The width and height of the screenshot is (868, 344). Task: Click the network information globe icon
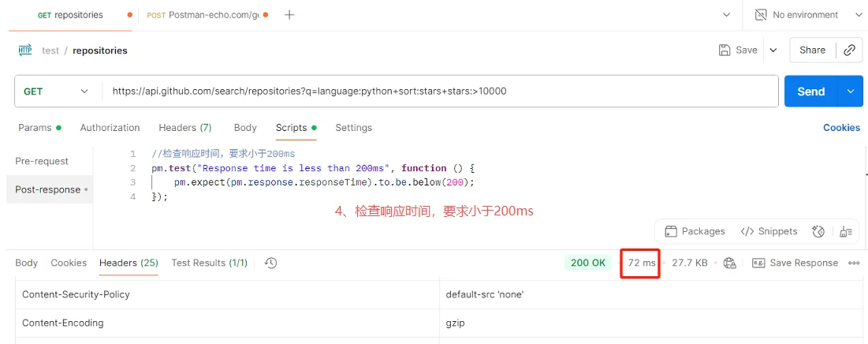tap(729, 263)
